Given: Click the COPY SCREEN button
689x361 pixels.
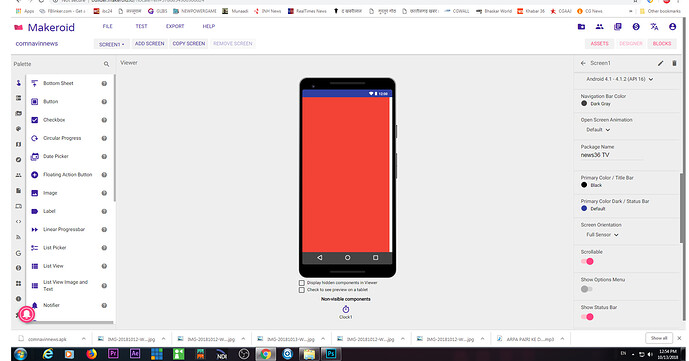Looking at the screenshot, I should (x=189, y=44).
